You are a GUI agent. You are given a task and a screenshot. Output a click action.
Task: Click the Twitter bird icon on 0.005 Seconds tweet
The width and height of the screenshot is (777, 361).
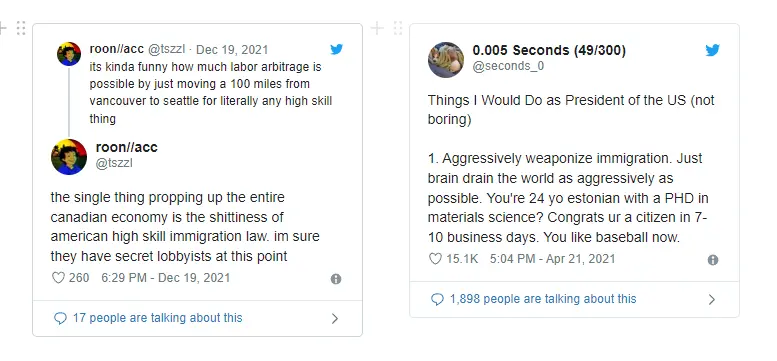(713, 50)
